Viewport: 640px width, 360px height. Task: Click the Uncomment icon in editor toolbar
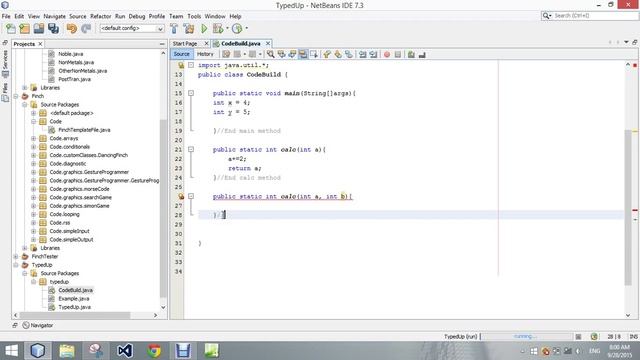[422, 54]
